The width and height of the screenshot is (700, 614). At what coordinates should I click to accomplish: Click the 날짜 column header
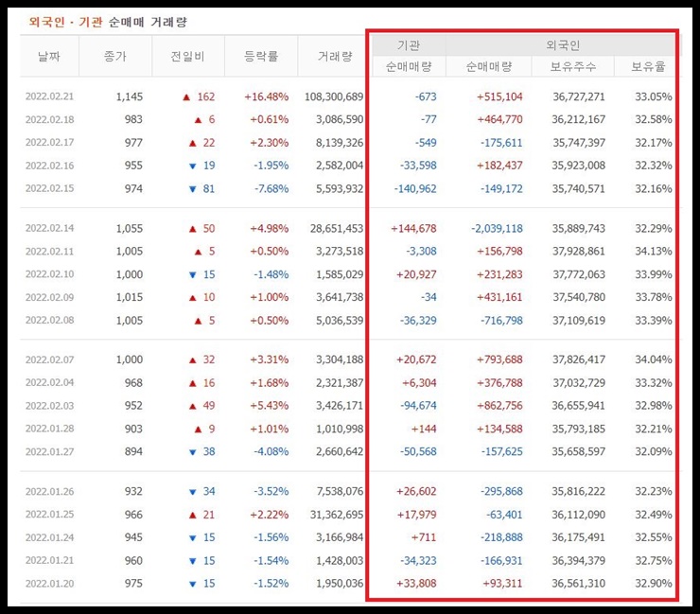point(49,56)
